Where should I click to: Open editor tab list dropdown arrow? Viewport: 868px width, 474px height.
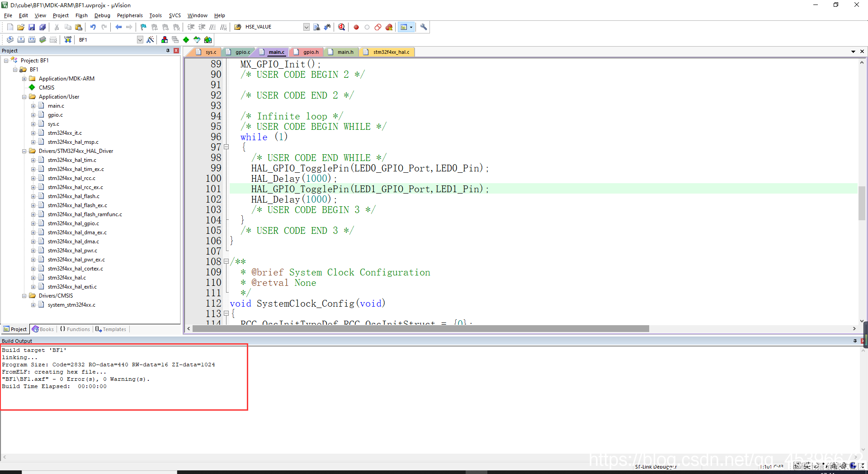pos(853,52)
